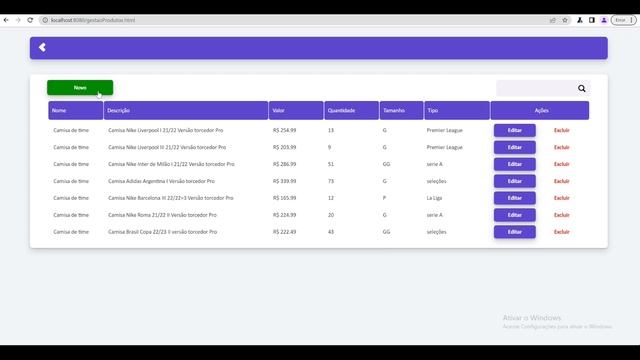This screenshot has width=640, height=360.
Task: Click the La Liga type cell
Action: point(434,198)
